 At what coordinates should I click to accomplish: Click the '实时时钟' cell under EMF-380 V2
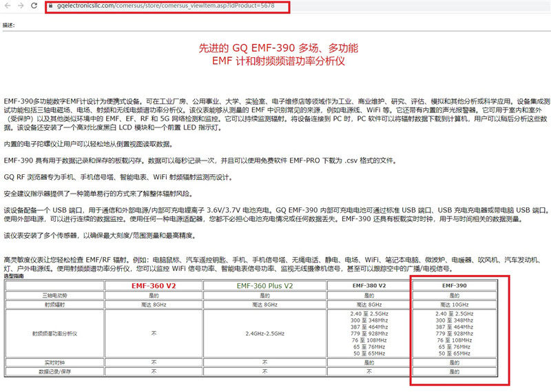click(x=369, y=362)
